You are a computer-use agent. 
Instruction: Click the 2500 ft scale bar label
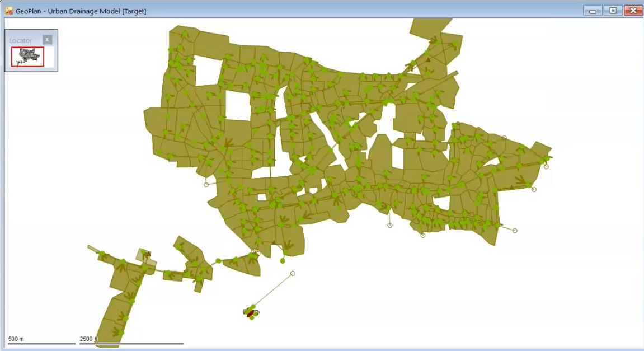click(88, 339)
